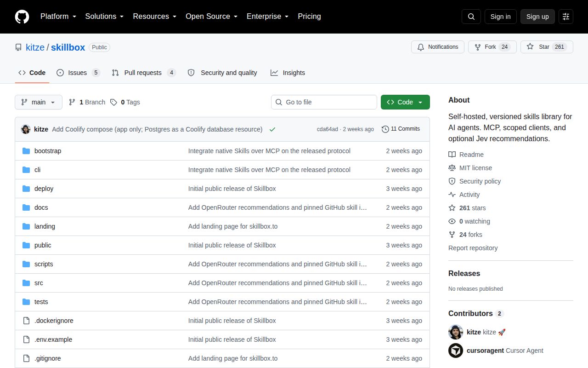The width and height of the screenshot is (588, 368).
Task: Click the Tags icon link
Action: (x=113, y=102)
